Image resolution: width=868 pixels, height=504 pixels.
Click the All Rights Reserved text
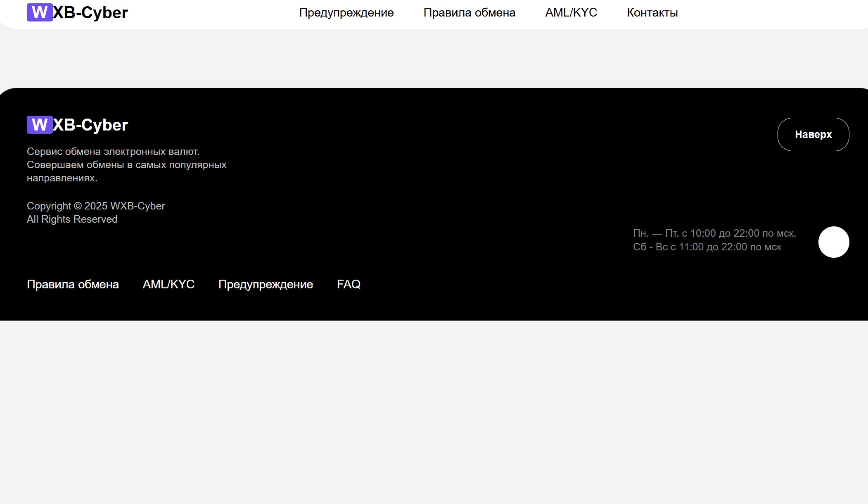click(x=72, y=219)
